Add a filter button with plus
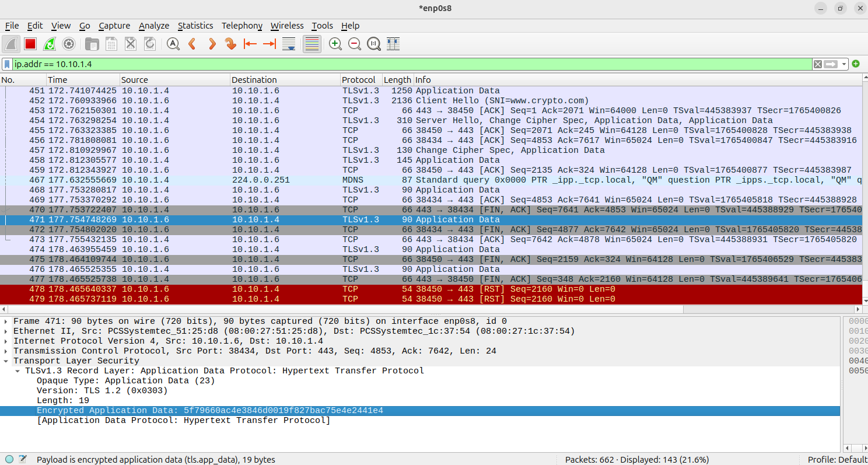 [x=856, y=64]
